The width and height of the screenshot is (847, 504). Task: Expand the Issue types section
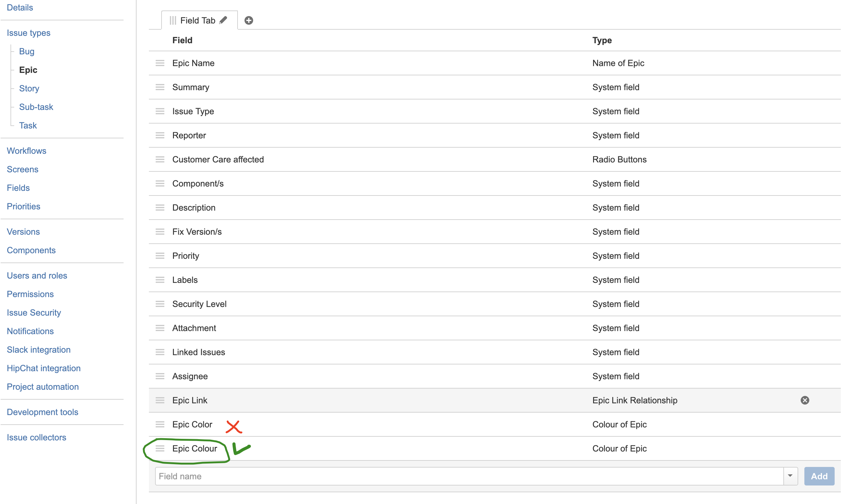coord(28,33)
